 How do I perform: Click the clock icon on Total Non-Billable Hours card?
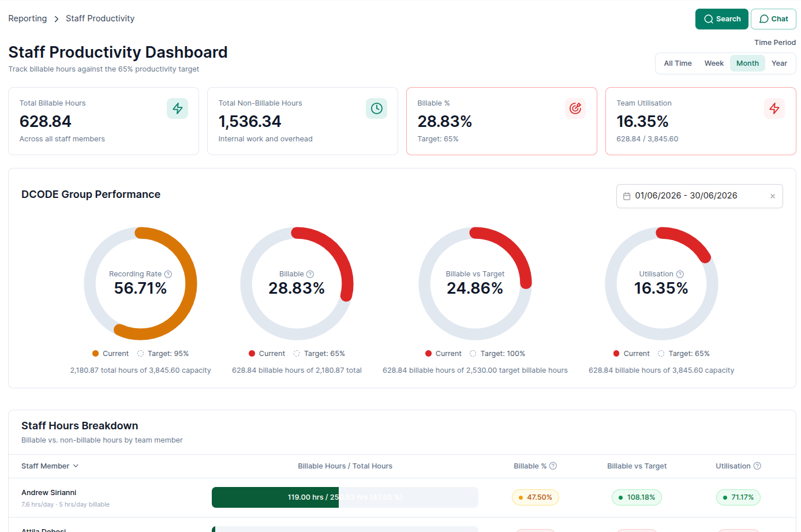376,108
